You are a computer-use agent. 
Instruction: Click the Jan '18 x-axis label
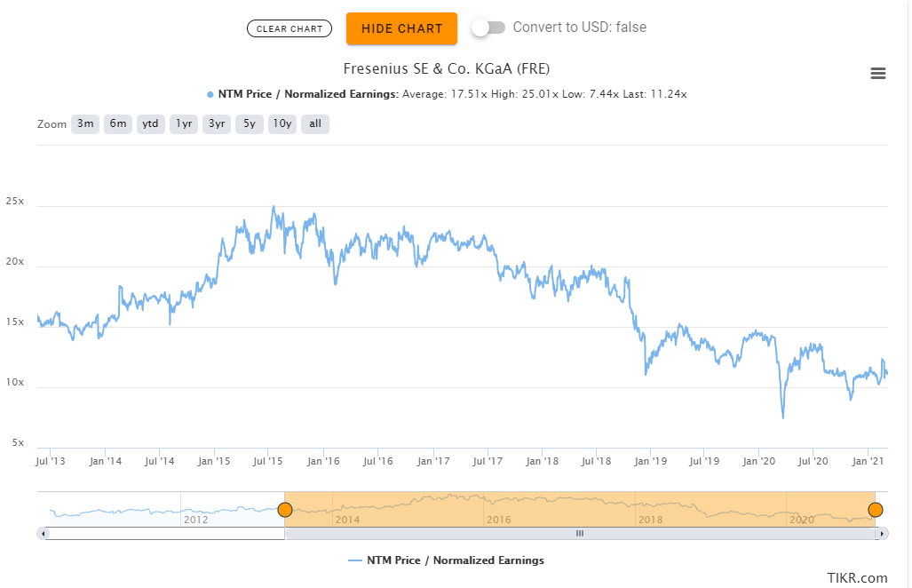point(542,461)
